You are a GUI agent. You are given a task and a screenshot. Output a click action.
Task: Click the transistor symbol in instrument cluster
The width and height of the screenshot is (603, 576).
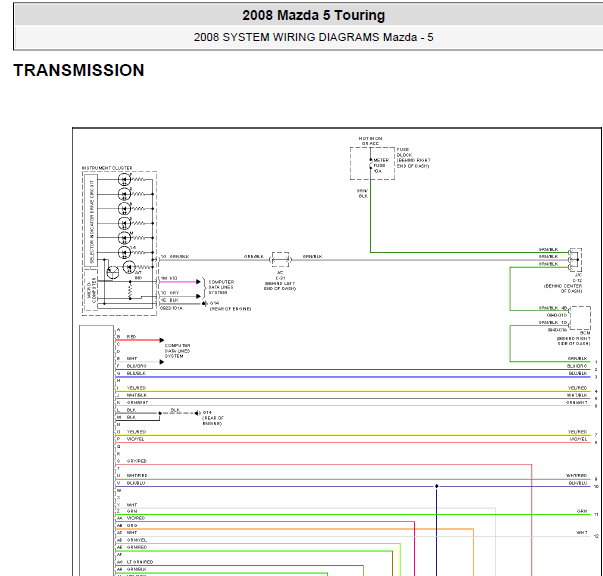click(113, 272)
